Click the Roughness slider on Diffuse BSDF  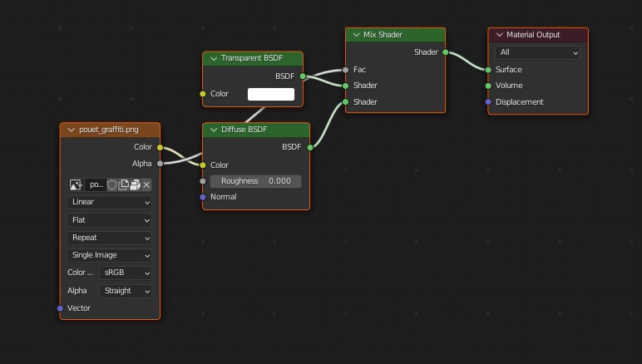[x=255, y=181]
